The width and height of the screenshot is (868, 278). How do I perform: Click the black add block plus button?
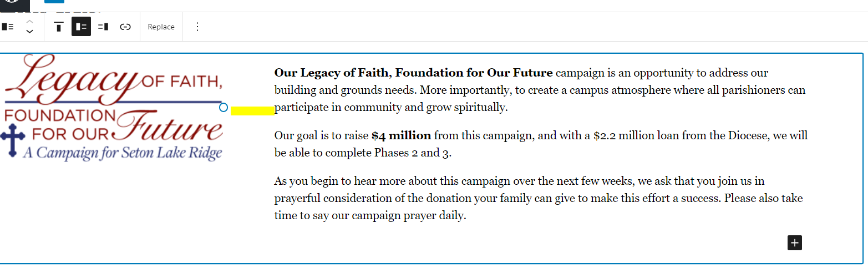795,242
